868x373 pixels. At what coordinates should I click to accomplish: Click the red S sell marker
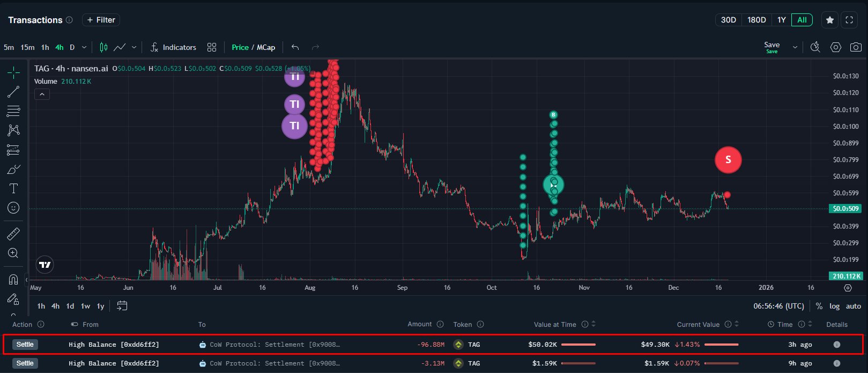pyautogui.click(x=728, y=159)
